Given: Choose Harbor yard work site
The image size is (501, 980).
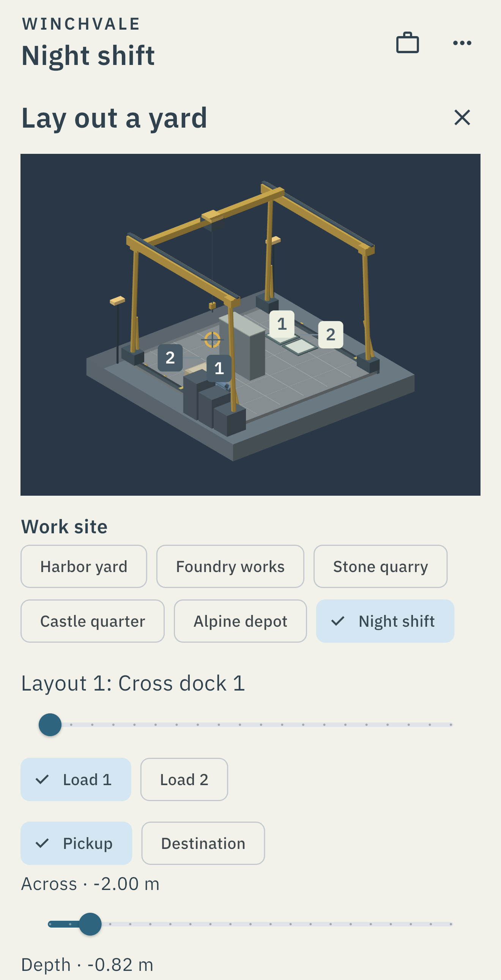Looking at the screenshot, I should tap(83, 566).
